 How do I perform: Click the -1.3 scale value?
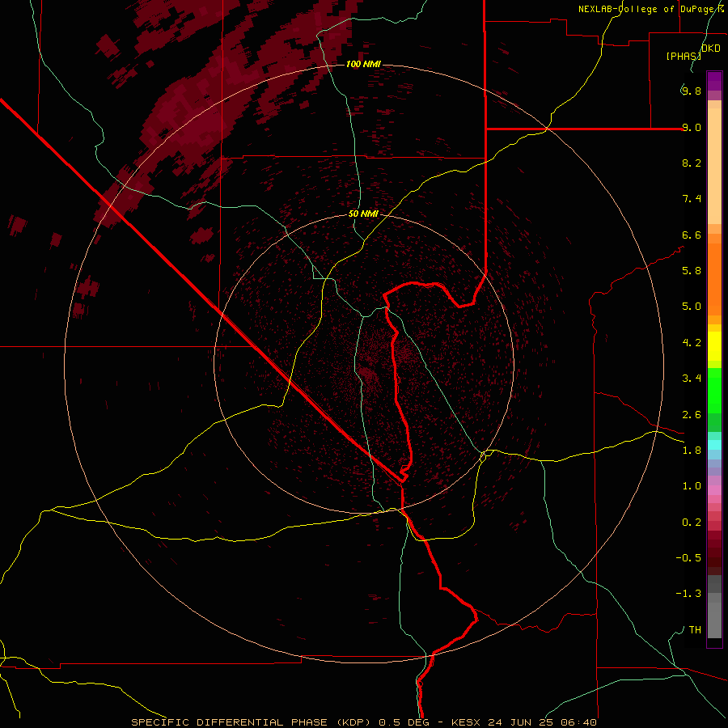(x=688, y=594)
